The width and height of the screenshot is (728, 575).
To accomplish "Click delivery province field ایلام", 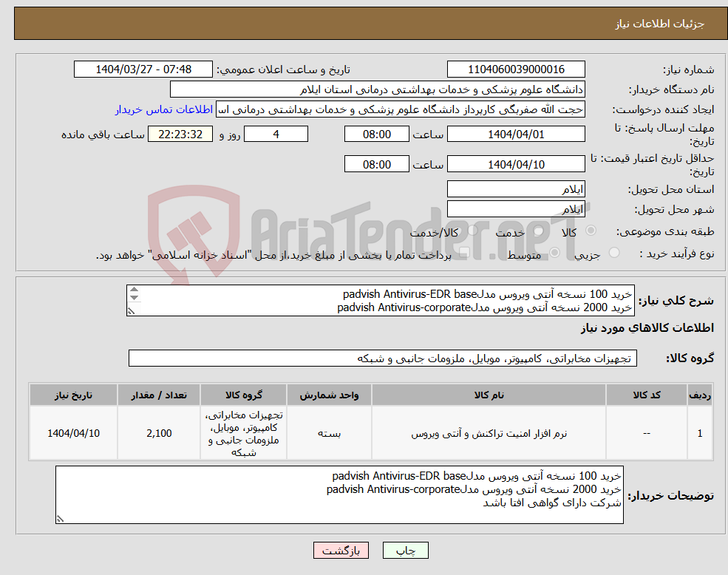I will pyautogui.click(x=516, y=189).
